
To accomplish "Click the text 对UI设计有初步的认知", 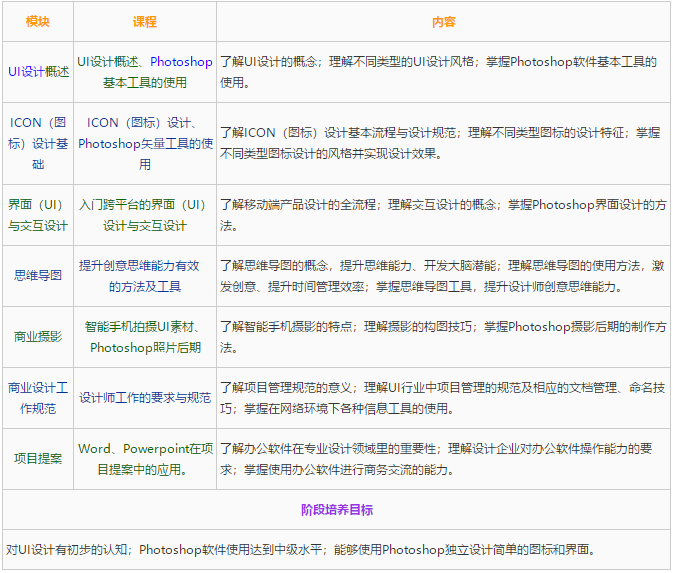I will tap(66, 549).
